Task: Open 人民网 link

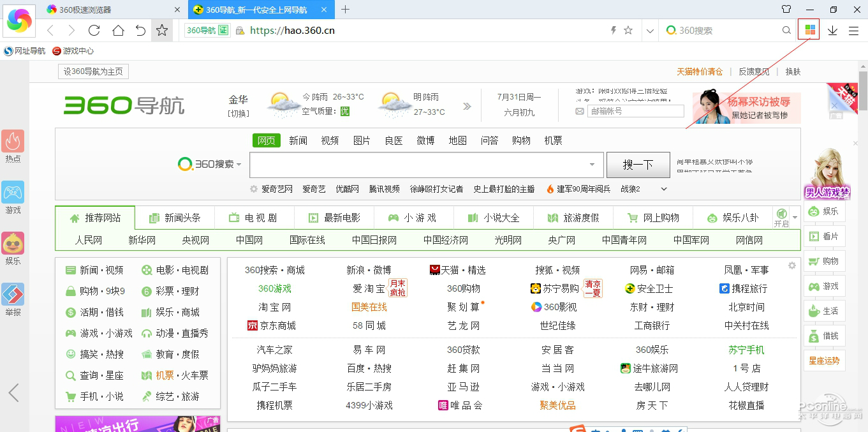Action: (x=88, y=240)
